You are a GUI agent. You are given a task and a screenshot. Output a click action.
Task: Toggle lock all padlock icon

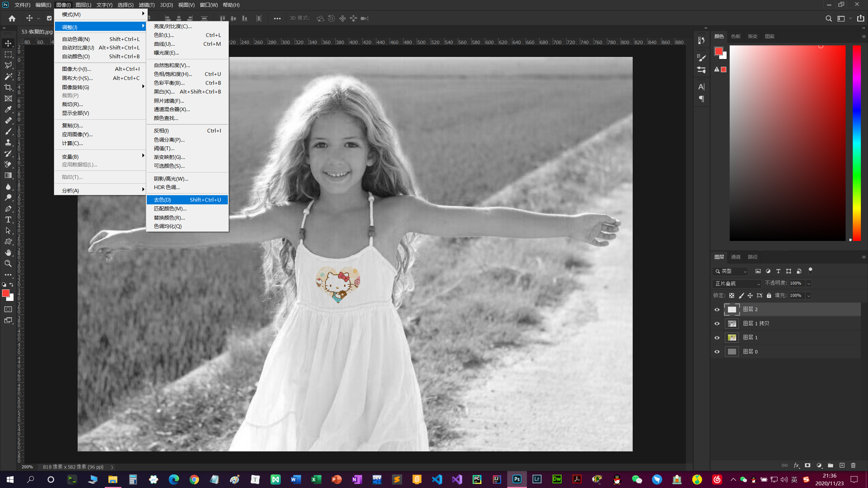click(769, 296)
